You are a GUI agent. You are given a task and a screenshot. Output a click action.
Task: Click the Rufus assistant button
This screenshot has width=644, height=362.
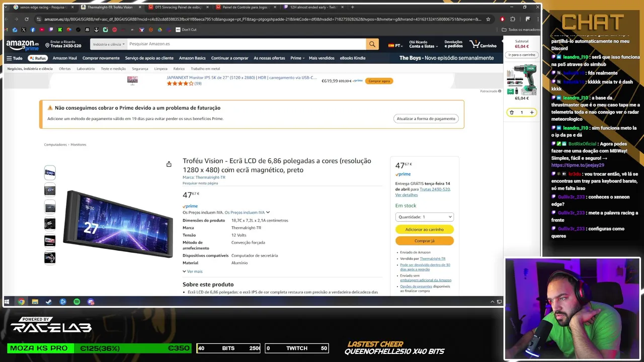pyautogui.click(x=38, y=58)
